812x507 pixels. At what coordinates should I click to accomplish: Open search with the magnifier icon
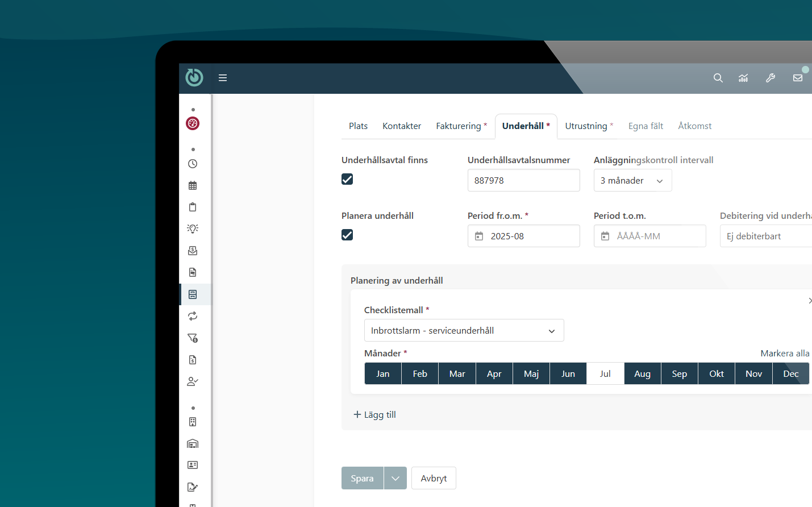pyautogui.click(x=718, y=78)
